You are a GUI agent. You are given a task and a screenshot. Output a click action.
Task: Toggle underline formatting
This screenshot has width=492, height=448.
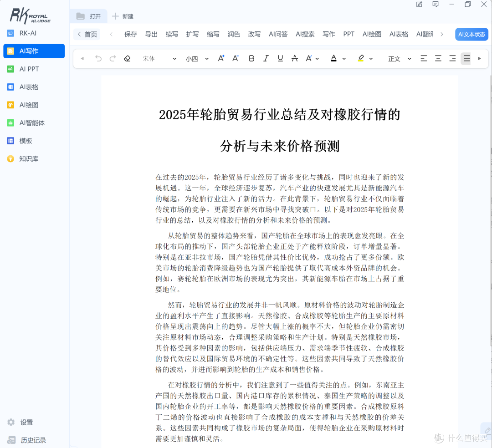pyautogui.click(x=280, y=59)
